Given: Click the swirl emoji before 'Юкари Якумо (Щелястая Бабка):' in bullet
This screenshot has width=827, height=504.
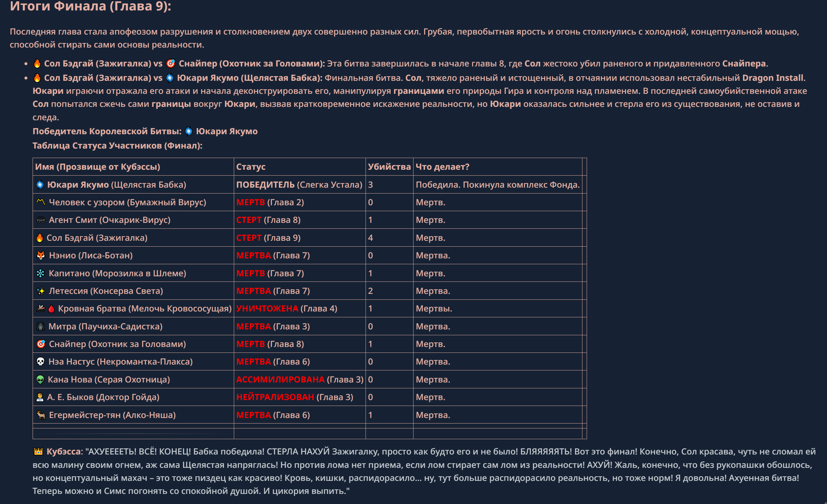Looking at the screenshot, I should 170,78.
